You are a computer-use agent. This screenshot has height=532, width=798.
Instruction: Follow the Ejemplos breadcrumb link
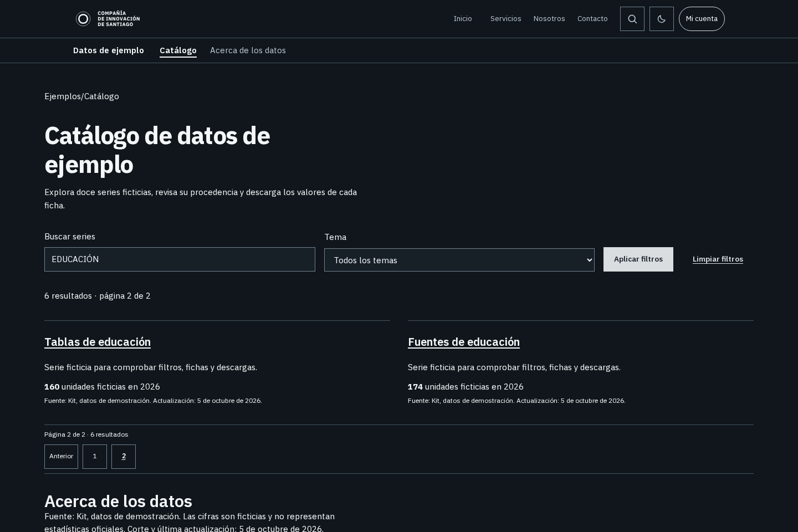click(63, 96)
